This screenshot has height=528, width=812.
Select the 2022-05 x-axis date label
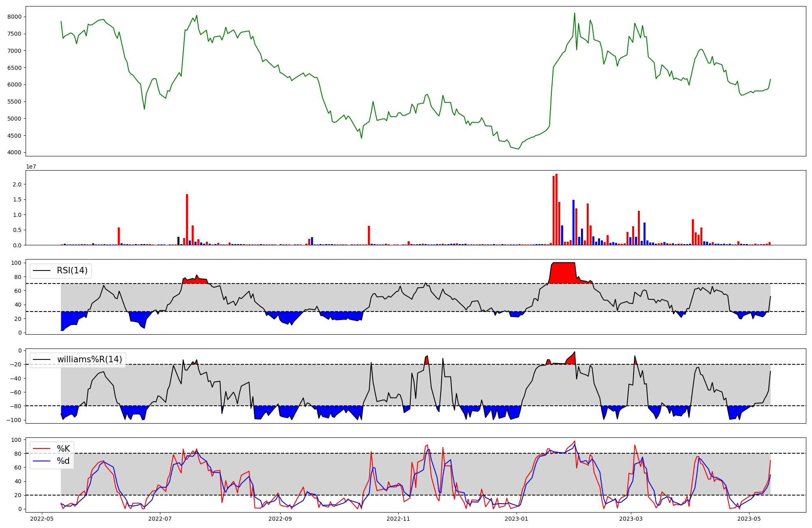pyautogui.click(x=42, y=519)
